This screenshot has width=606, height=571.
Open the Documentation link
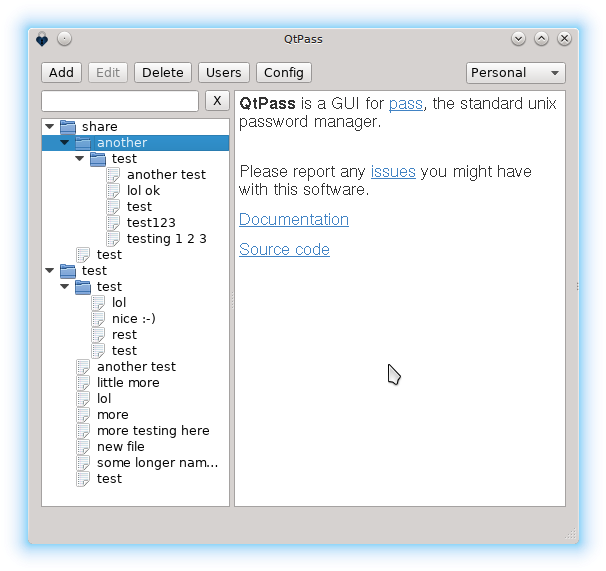click(x=294, y=220)
